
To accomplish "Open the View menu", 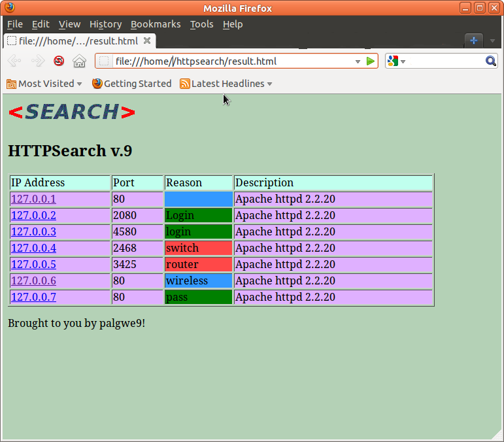I will coord(69,24).
